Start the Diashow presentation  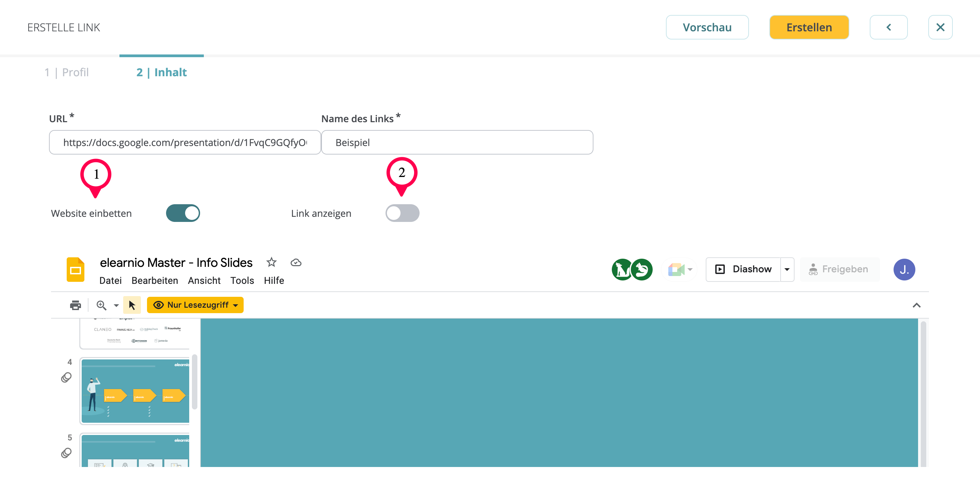click(743, 269)
